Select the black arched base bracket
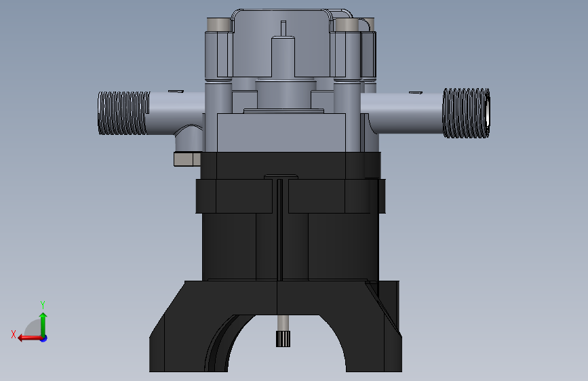This screenshot has height=381, width=588. click(275, 326)
